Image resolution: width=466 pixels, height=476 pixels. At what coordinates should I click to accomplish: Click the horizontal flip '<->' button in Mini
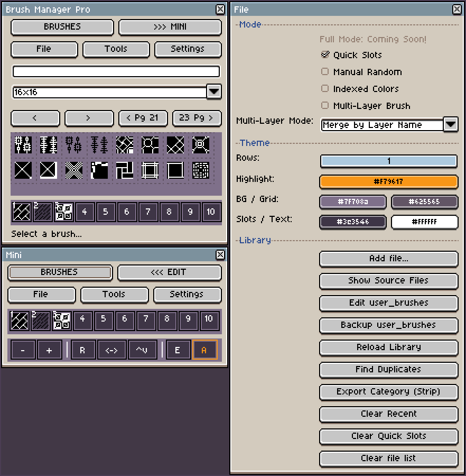pos(111,350)
